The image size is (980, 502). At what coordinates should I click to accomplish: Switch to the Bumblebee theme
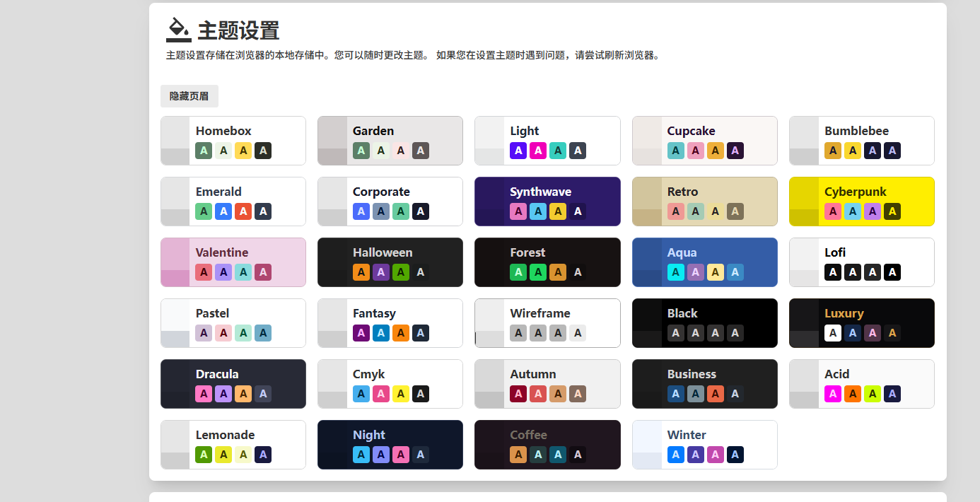(x=862, y=141)
